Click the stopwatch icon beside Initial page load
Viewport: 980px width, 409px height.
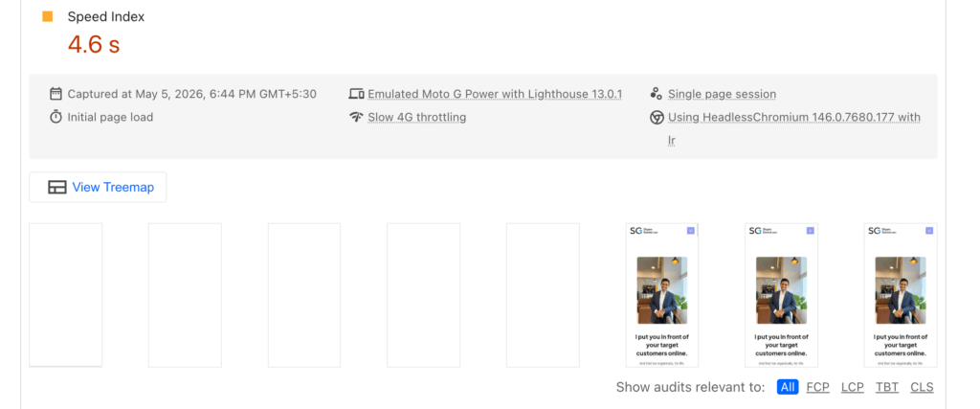pos(56,117)
